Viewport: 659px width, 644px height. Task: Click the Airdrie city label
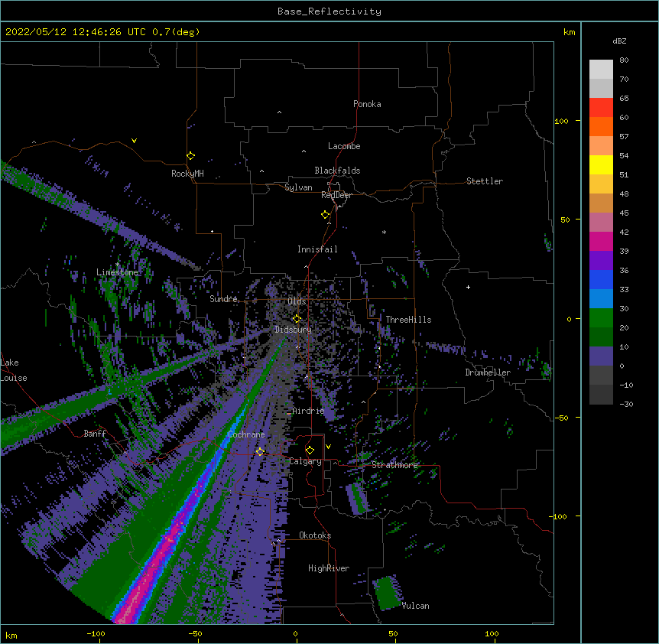click(x=308, y=411)
